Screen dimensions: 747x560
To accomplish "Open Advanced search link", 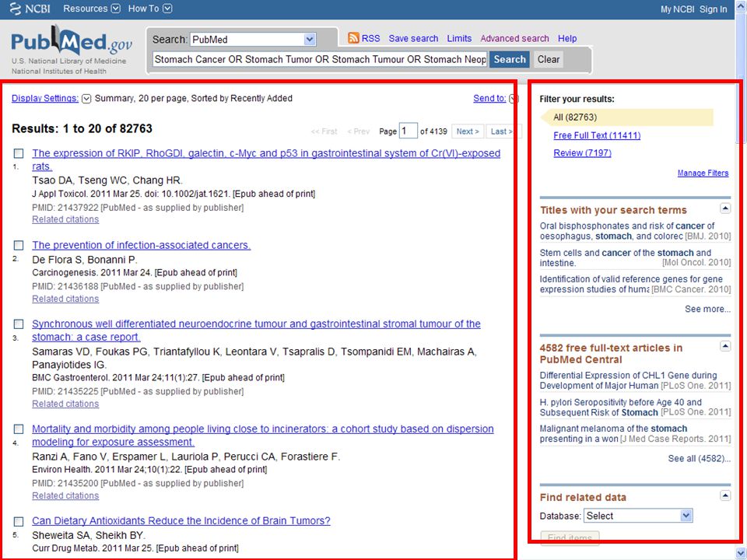I will coord(514,39).
